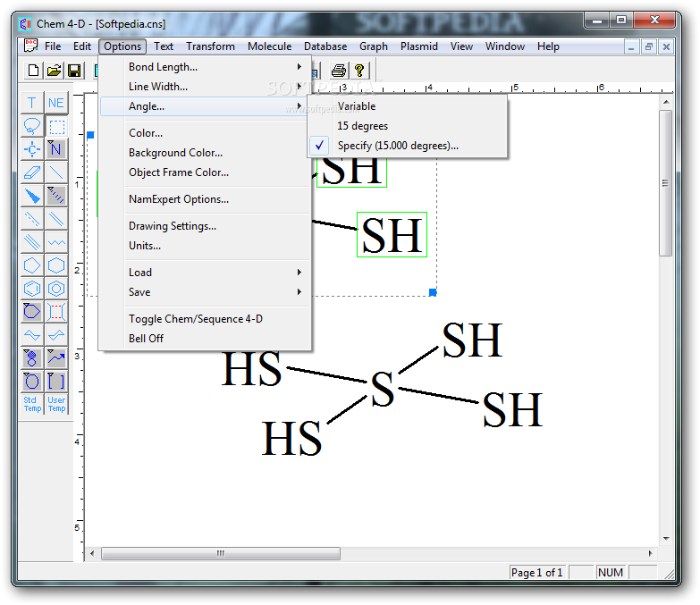The height and width of the screenshot is (605, 700).
Task: Choose the lasso selection tool
Action: 32,126
